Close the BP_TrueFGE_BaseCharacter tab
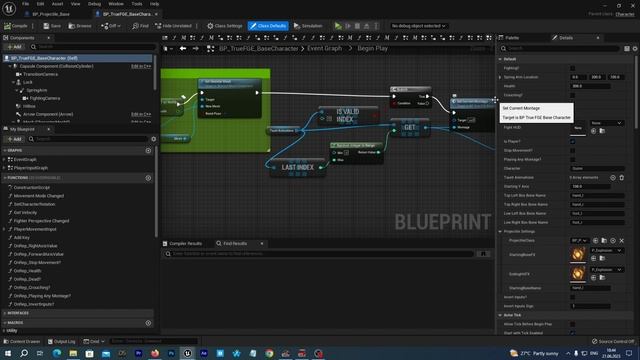The height and width of the screenshot is (360, 640). point(156,14)
